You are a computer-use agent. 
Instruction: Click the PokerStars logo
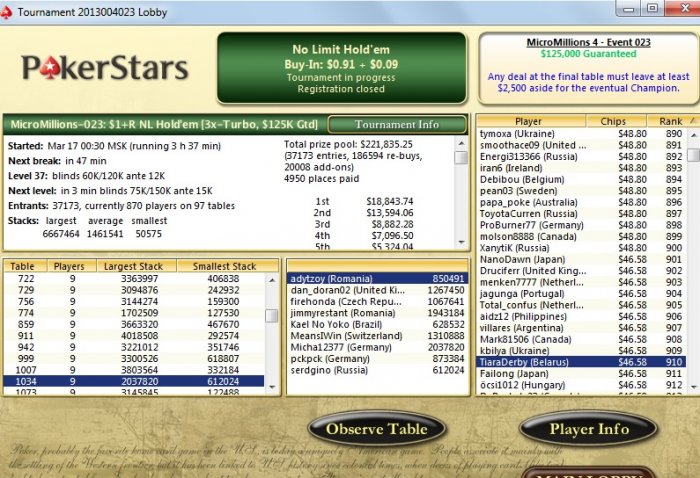(105, 68)
